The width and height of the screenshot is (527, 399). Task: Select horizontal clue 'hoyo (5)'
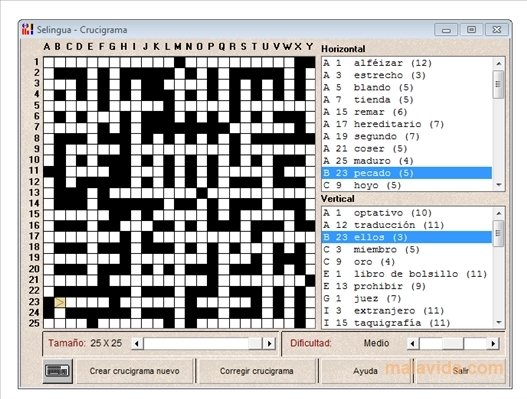407,185
